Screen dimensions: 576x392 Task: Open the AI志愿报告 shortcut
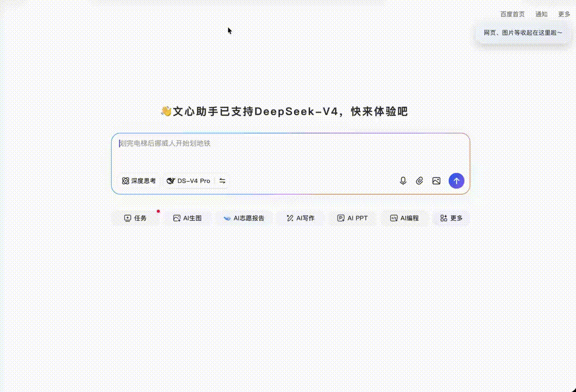[244, 218]
